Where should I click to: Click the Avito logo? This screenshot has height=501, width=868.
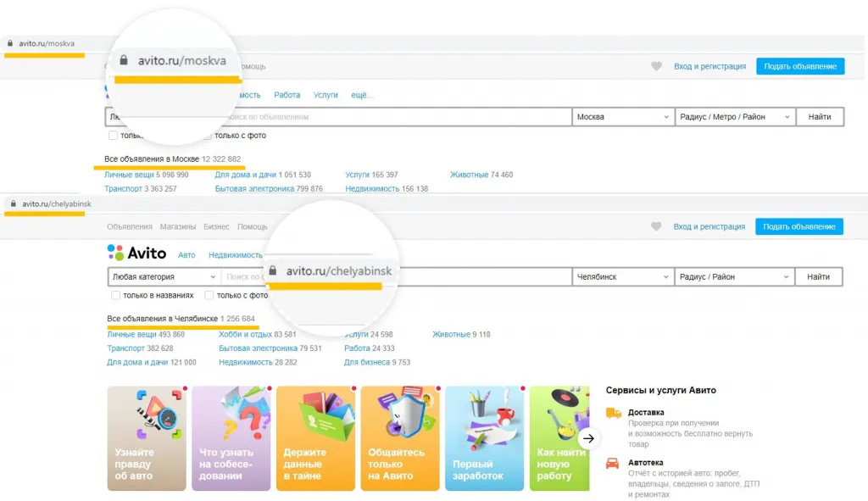click(x=137, y=253)
